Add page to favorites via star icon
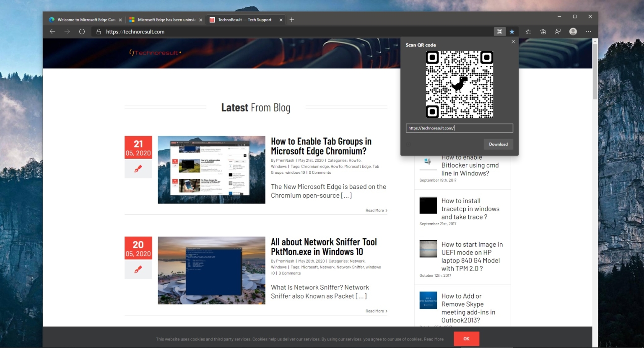Screen dimensions: 644x348 [512, 31]
